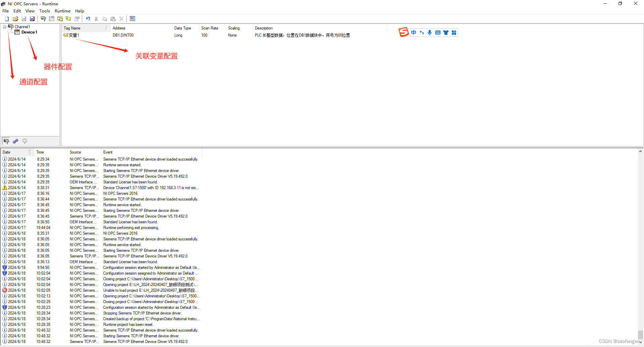
Task: Launch the OPC Quick Client
Action: 132,19
